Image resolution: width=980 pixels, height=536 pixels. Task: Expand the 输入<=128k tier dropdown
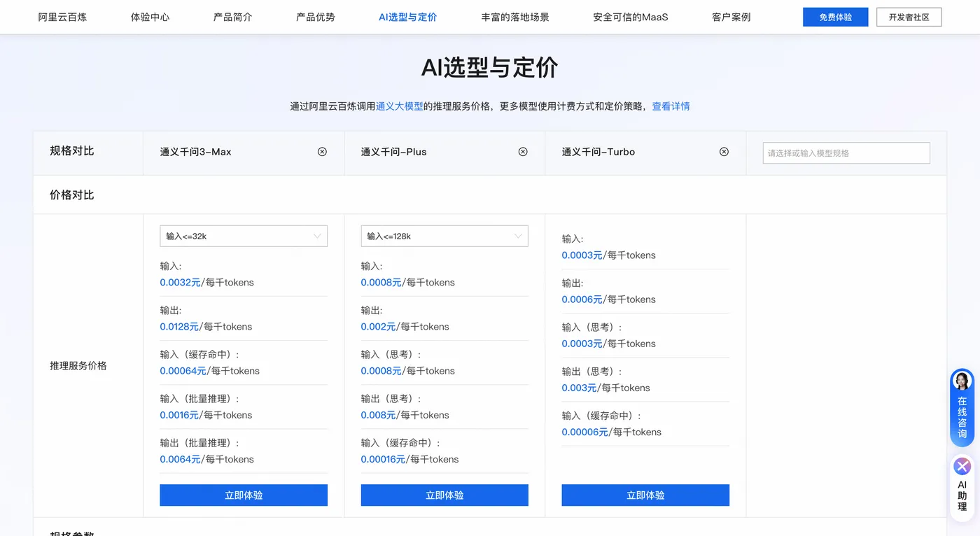[444, 236]
